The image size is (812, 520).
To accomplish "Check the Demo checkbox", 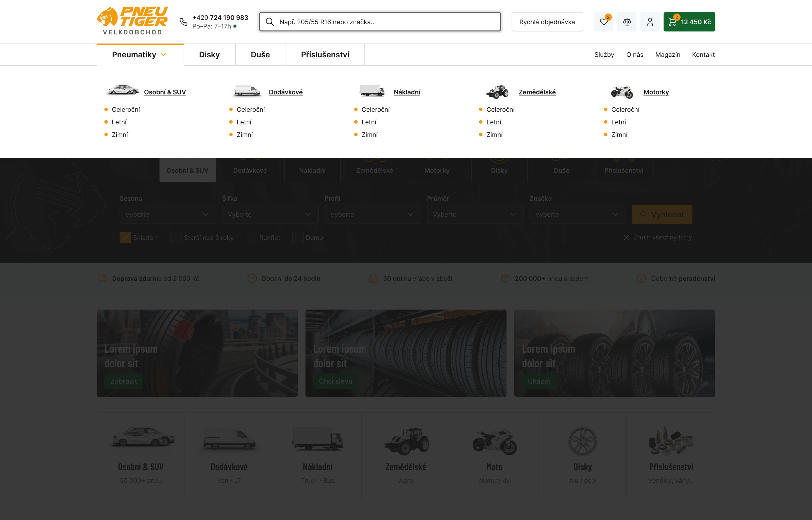I will click(298, 238).
